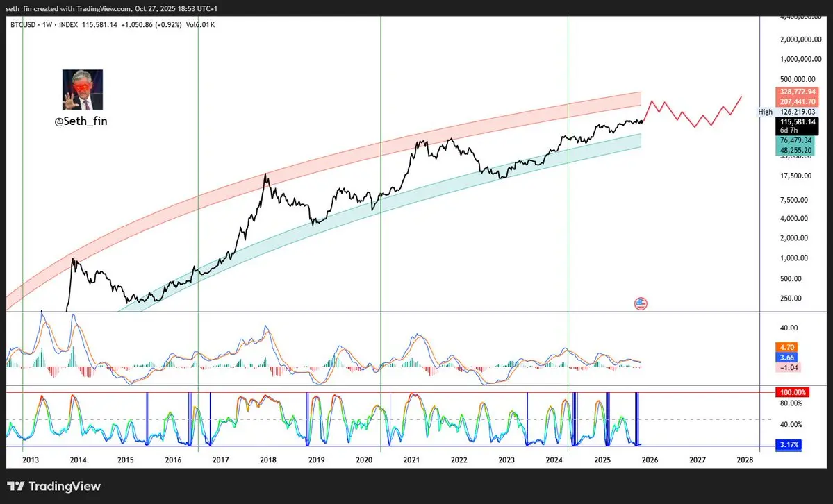Click the teal 76,479.34 price label
This screenshot has height=504, width=833.
(795, 141)
